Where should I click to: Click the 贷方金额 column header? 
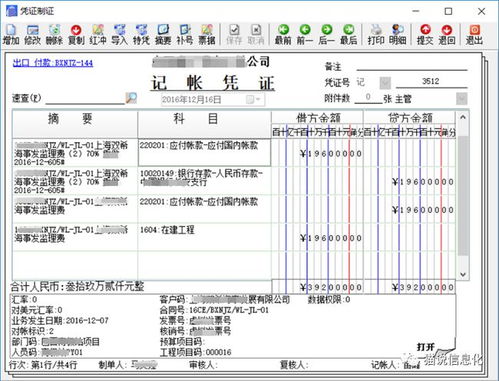click(410, 117)
